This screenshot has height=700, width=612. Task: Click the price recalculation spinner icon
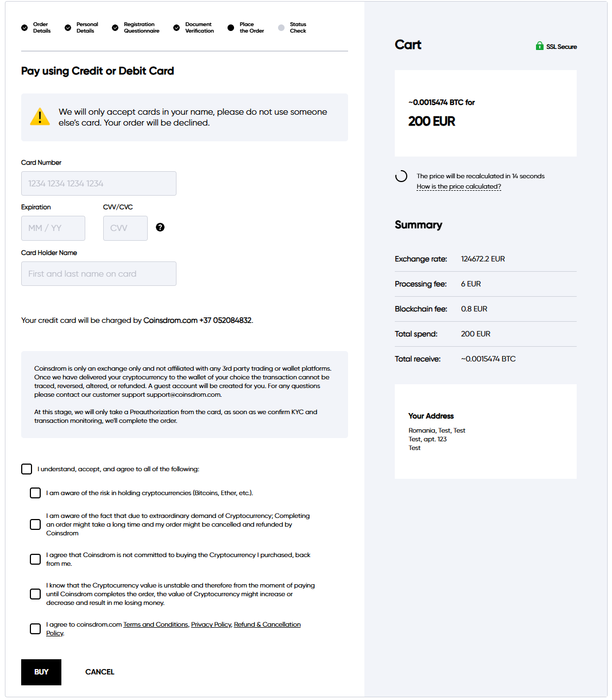(x=401, y=176)
